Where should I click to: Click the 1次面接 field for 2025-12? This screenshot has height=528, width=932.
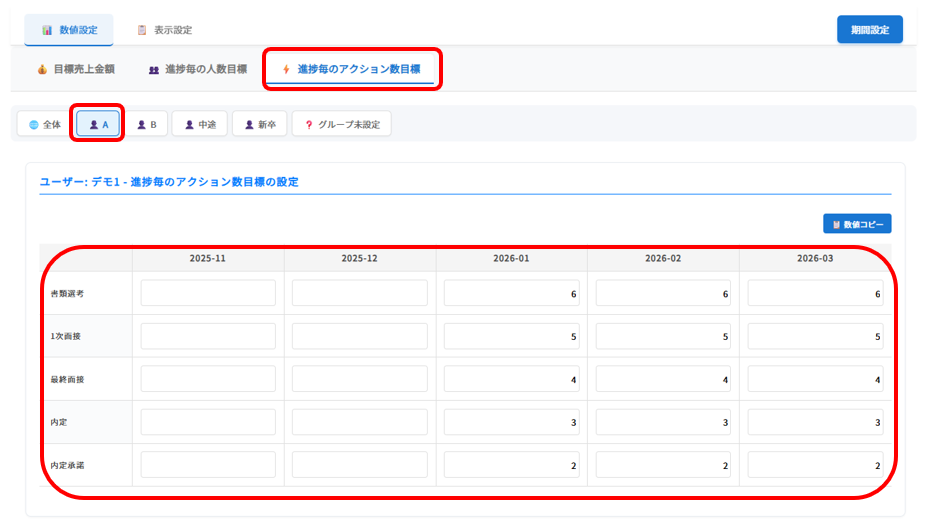pos(360,336)
